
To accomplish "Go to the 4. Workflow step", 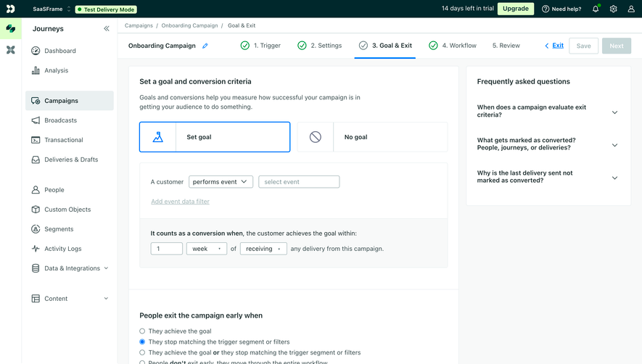I will (453, 46).
